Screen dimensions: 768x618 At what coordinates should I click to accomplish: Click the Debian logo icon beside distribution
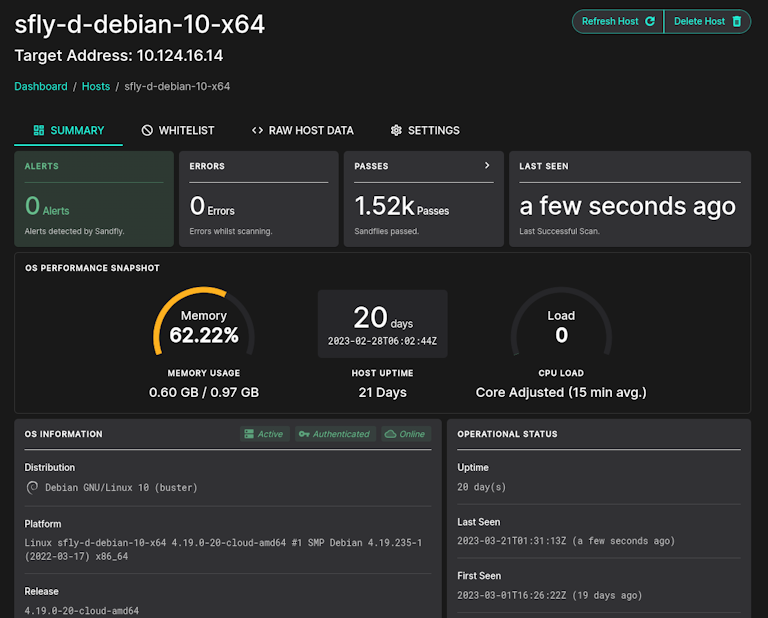(x=32, y=488)
